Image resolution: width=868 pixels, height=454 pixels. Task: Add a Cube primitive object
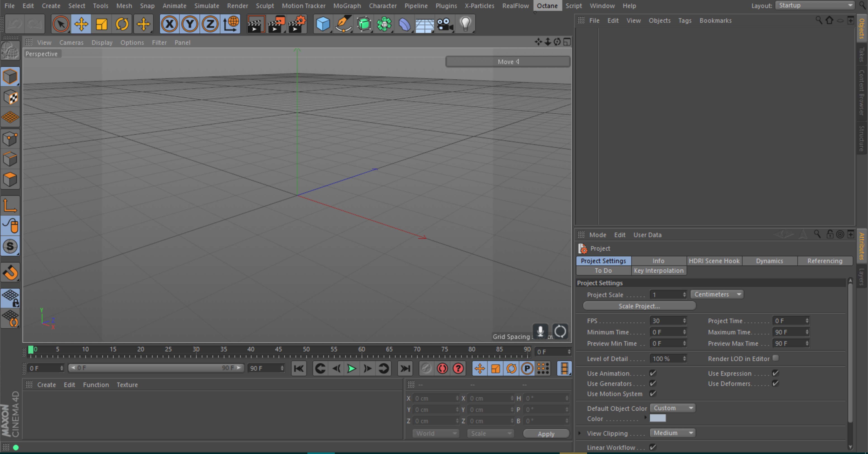click(323, 24)
